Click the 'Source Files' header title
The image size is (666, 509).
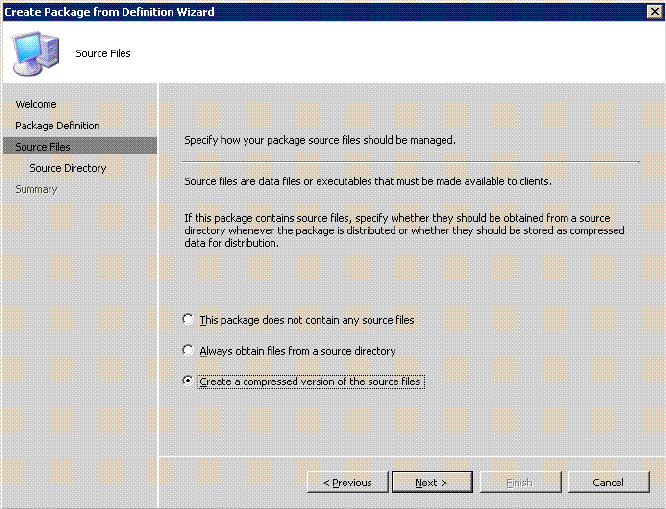[103, 53]
